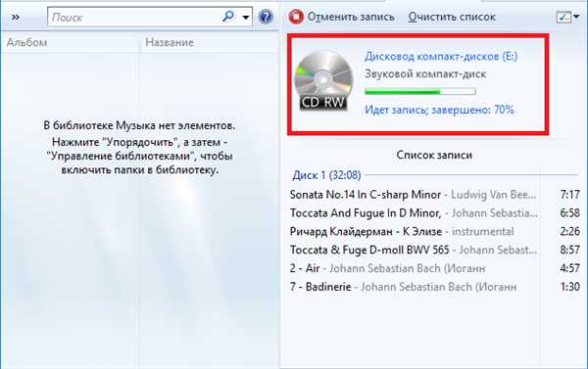Click the Звуковой компакт-диск label

coord(425,73)
